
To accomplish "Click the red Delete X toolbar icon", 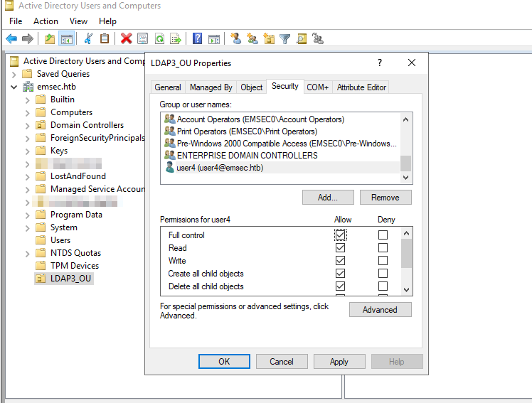I will tap(126, 38).
